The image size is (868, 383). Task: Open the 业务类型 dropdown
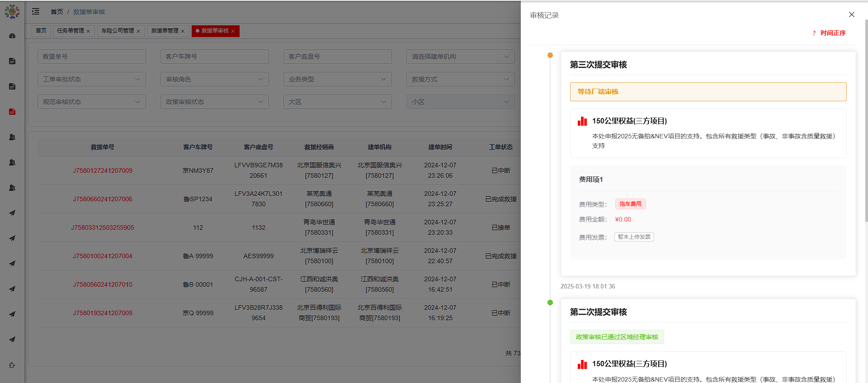(x=337, y=79)
